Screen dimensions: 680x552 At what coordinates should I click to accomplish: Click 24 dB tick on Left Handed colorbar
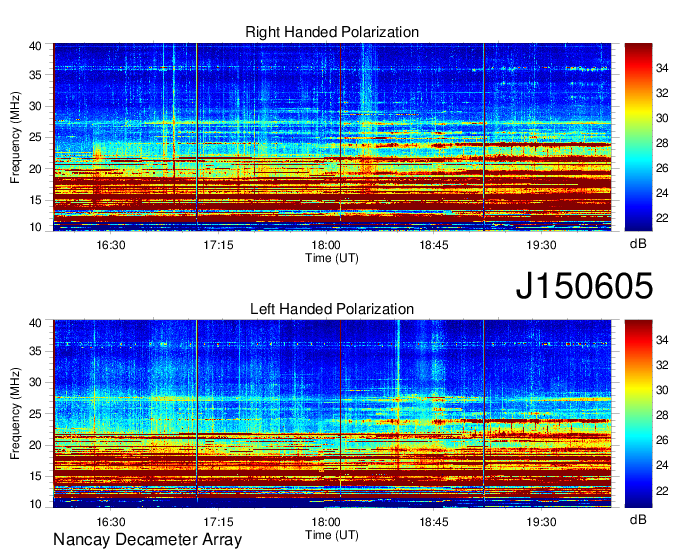[x=662, y=465]
